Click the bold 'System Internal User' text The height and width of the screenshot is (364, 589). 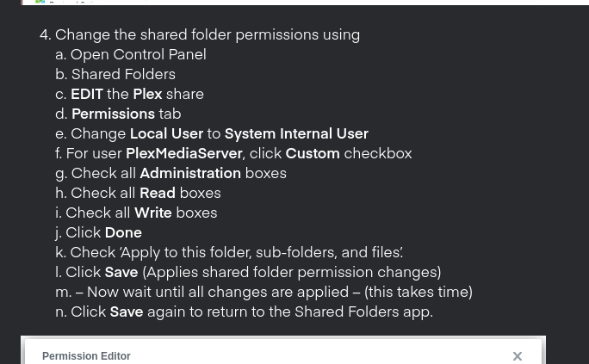(x=296, y=134)
